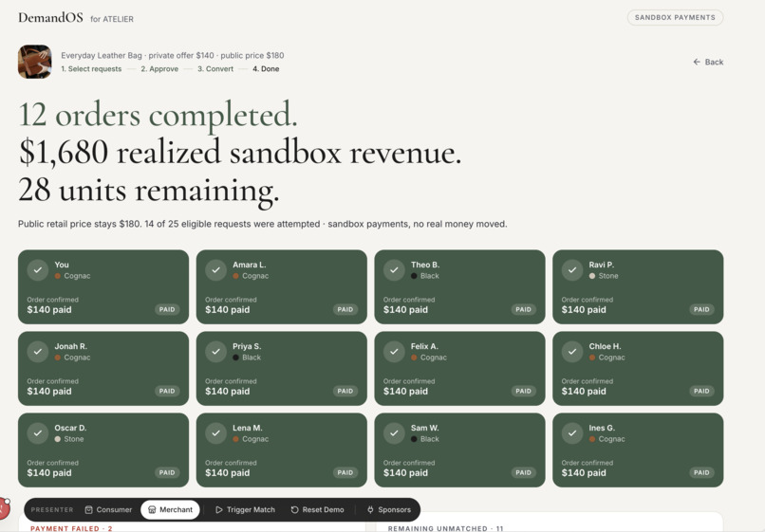Click the checkmark icon on Amara L. card
The width and height of the screenshot is (765, 532).
[215, 269]
